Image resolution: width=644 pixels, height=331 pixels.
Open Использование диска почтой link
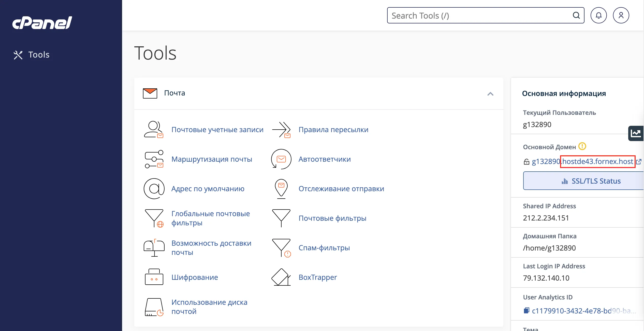pos(209,307)
